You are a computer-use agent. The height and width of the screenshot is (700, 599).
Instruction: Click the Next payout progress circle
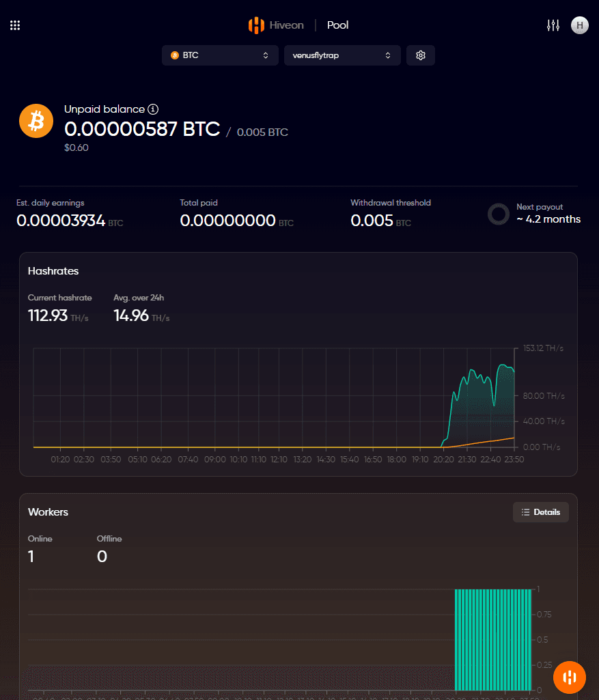tap(498, 214)
